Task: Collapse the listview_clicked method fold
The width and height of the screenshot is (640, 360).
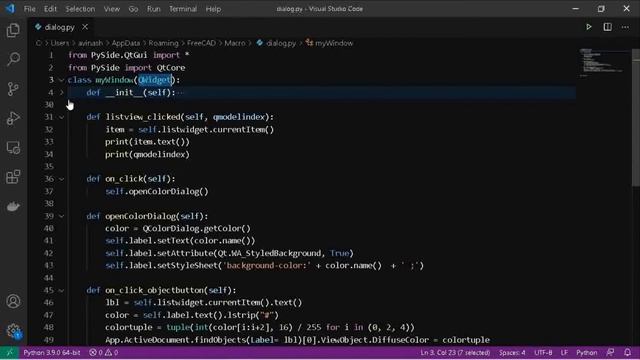Action: (61, 117)
